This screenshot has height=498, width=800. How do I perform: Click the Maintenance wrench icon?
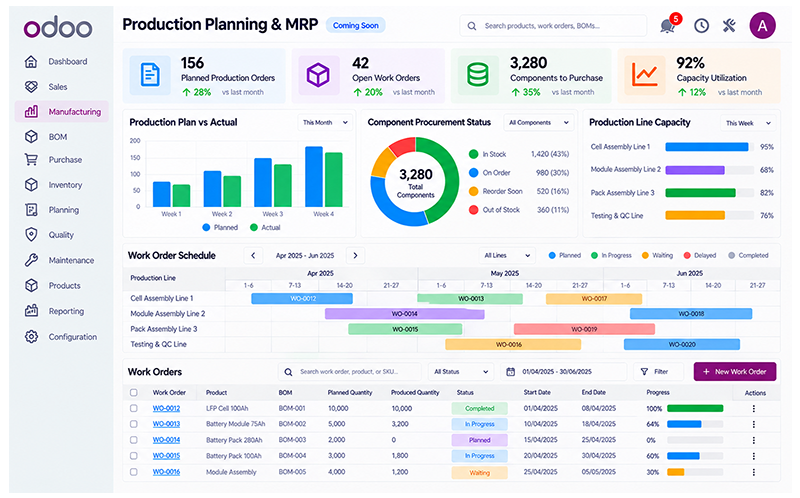31,260
